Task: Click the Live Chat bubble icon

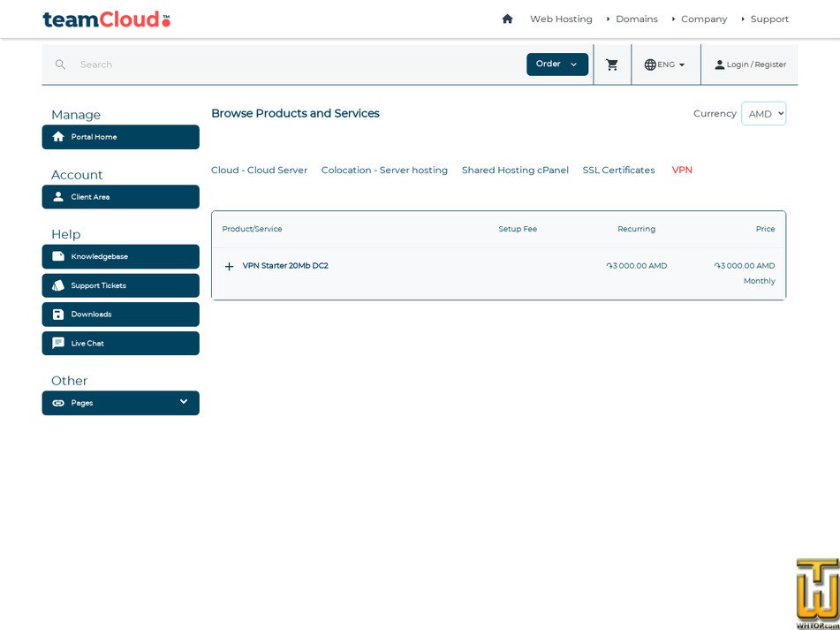Action: [58, 343]
